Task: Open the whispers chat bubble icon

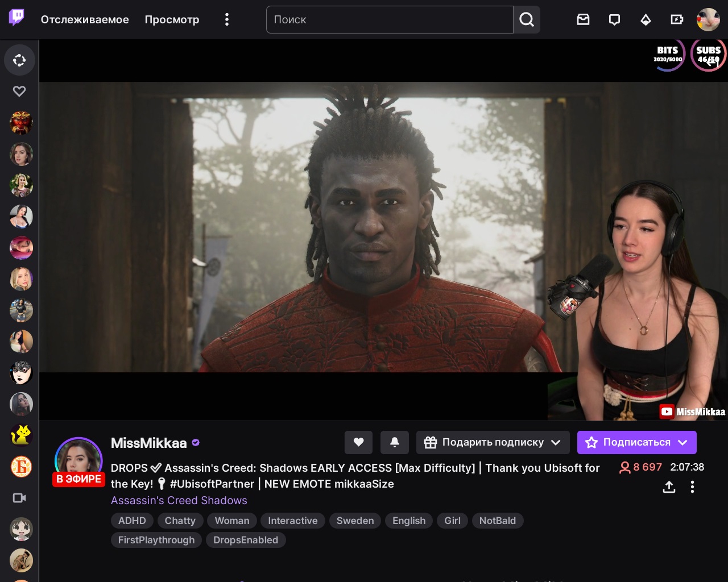Action: (614, 19)
